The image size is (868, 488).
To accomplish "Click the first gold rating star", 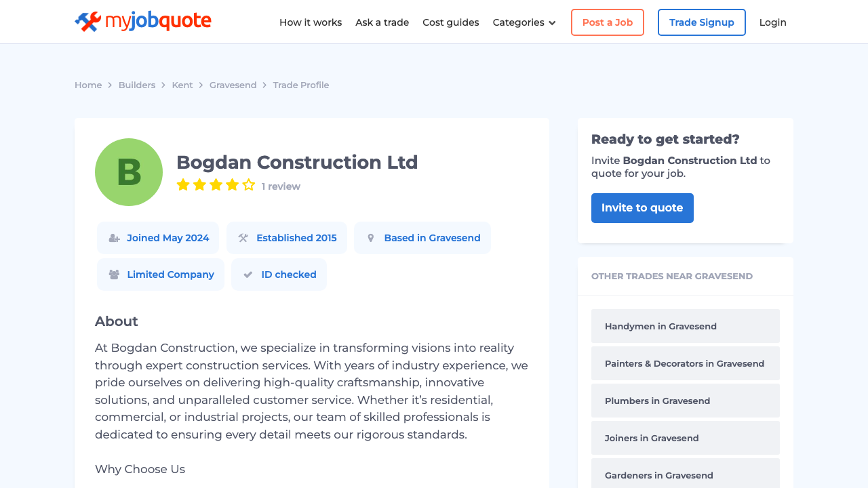I will [x=182, y=184].
